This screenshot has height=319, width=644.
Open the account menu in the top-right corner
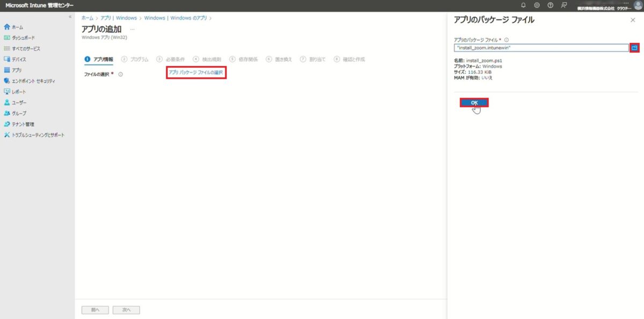coord(636,5)
